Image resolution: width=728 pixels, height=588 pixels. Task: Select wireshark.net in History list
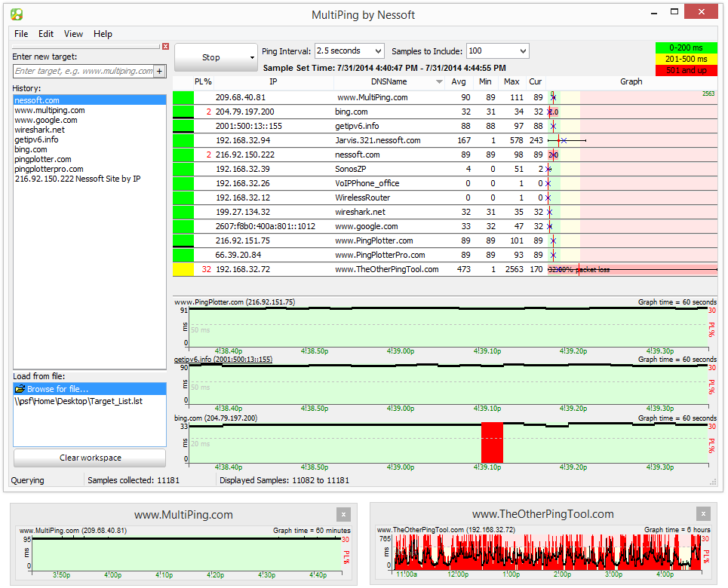pos(39,130)
